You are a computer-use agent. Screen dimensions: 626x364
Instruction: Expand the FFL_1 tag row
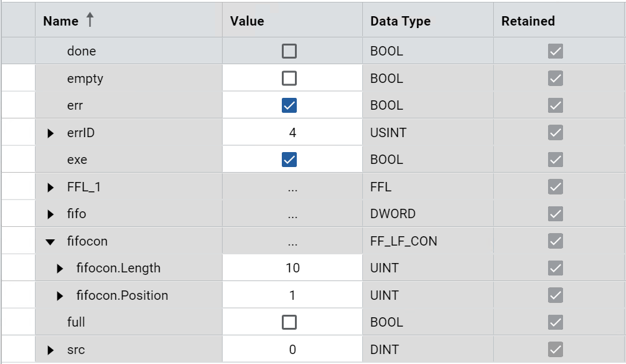click(x=51, y=187)
